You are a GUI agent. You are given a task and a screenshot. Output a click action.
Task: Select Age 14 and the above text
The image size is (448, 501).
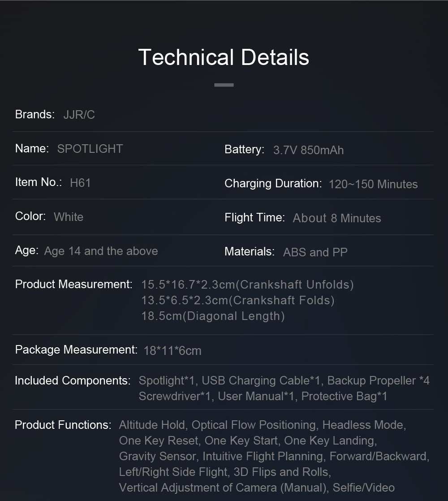101,251
